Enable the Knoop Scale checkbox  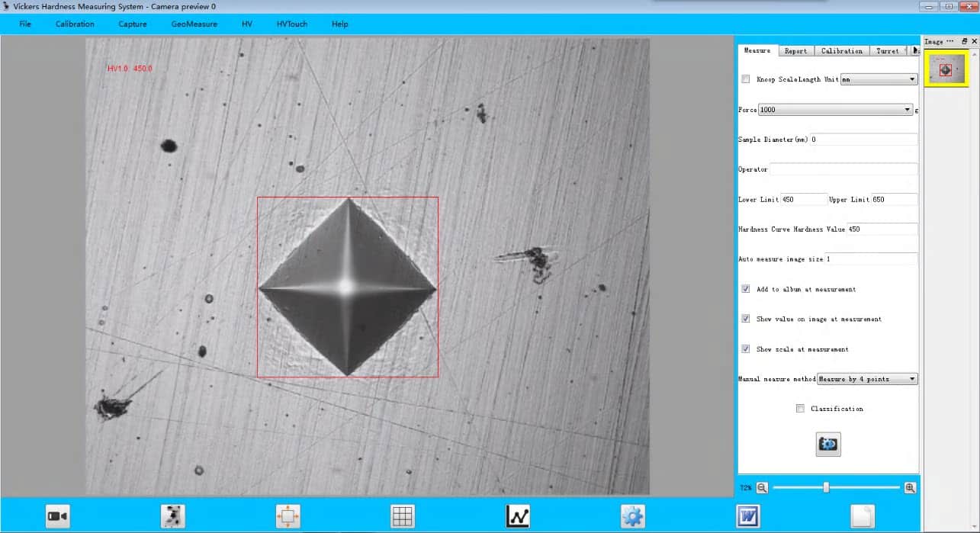[x=745, y=79]
